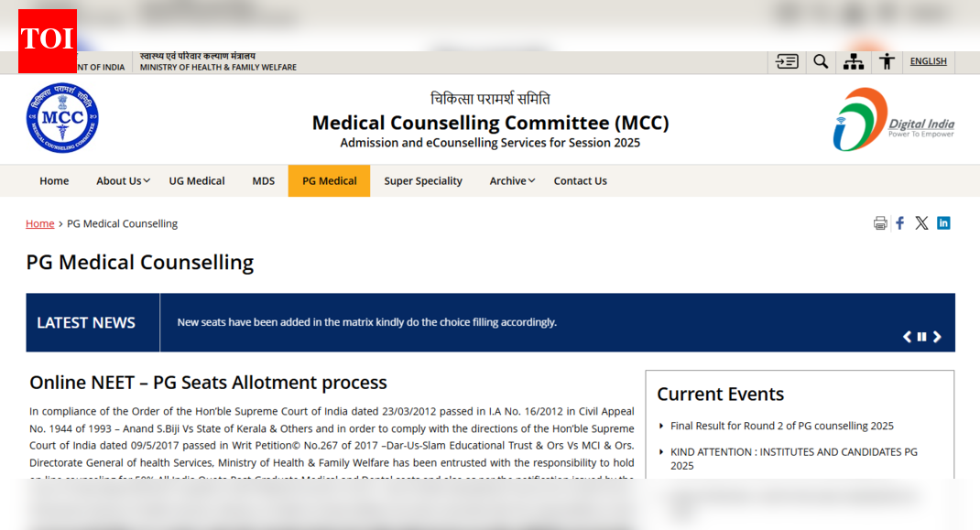Advance the news ticker with the next arrow
980x530 pixels.
pyautogui.click(x=937, y=336)
